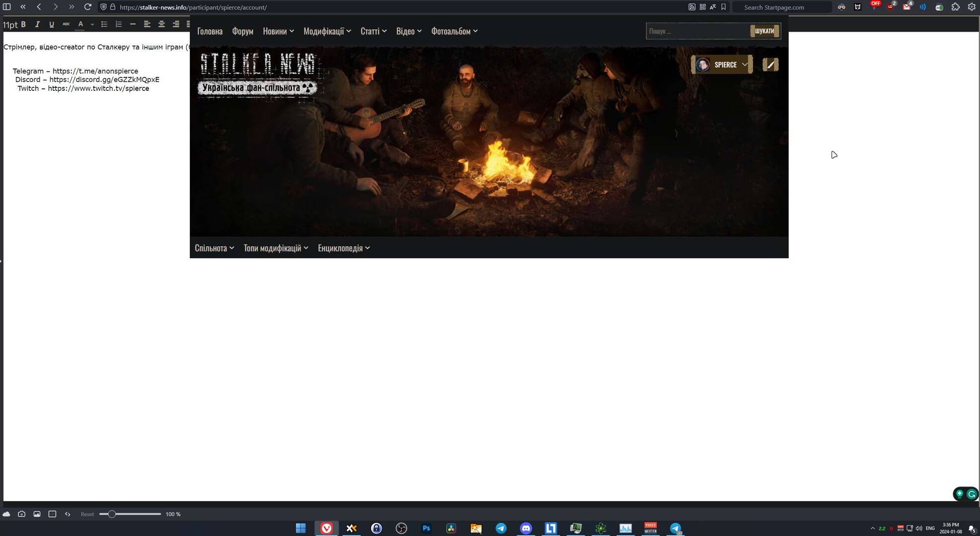Click the Telegram link text line
980x536 pixels.
(75, 71)
